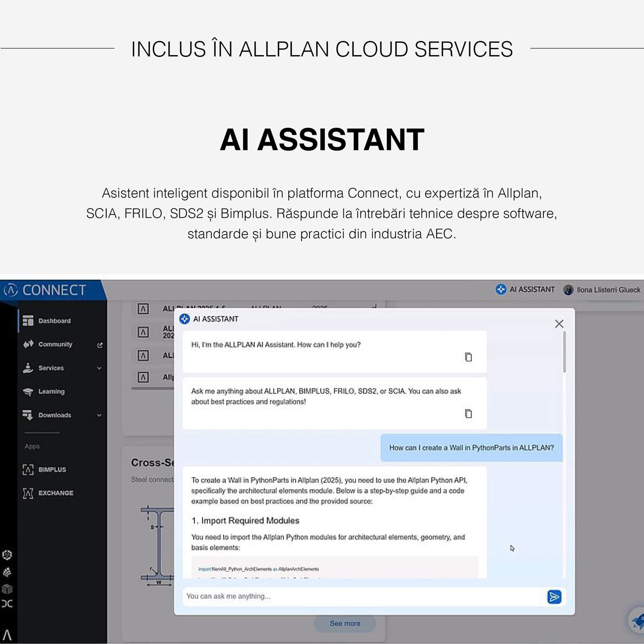
Task: Click the fourth Allplan product row icon
Action: [x=143, y=377]
